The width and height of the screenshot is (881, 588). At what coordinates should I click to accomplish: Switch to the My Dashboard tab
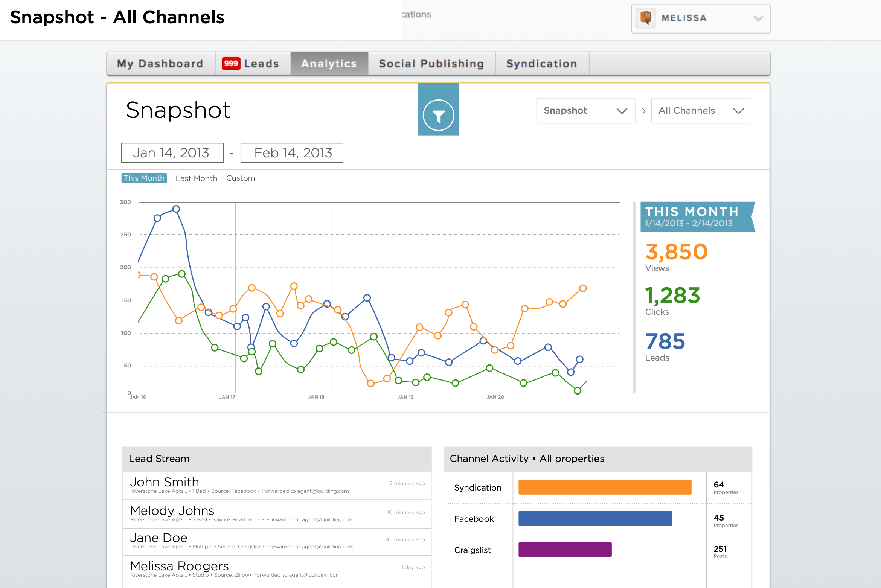point(160,64)
